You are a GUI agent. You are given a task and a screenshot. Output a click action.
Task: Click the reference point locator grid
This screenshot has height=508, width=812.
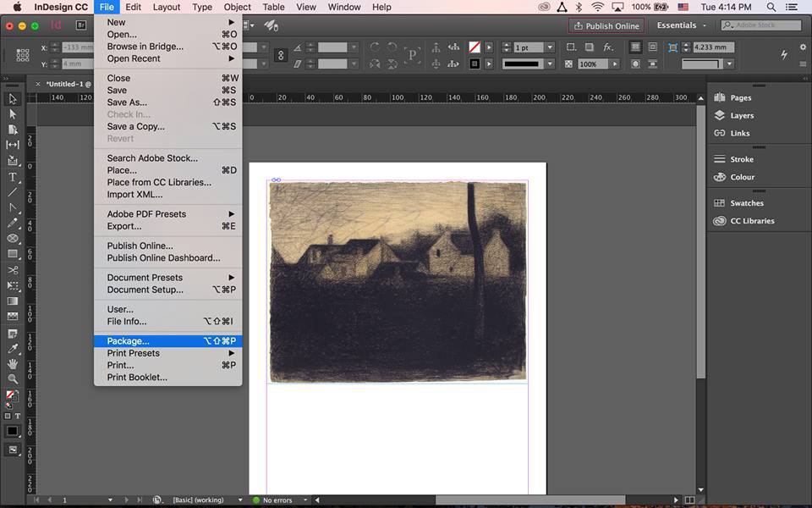click(x=23, y=55)
